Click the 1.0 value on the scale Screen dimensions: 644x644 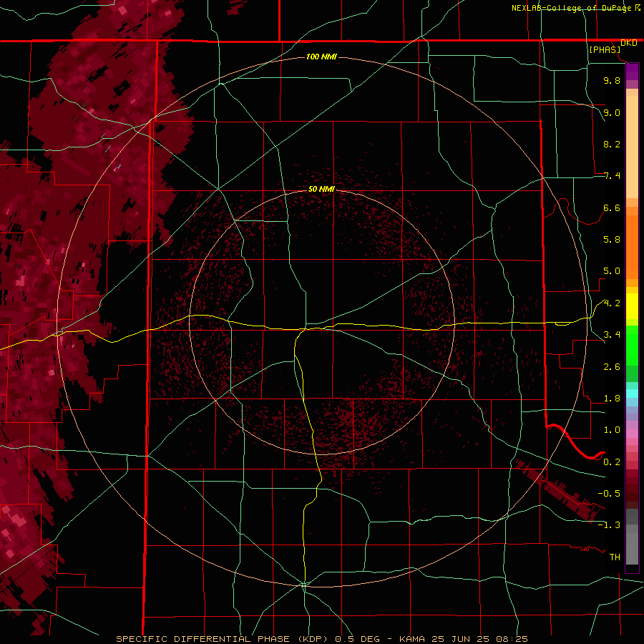tap(612, 430)
